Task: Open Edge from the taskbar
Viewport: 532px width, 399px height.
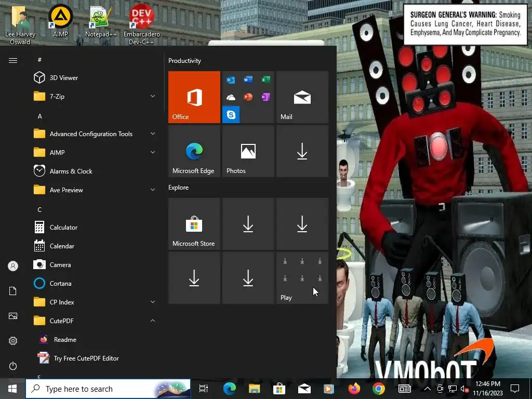Action: [230, 389]
